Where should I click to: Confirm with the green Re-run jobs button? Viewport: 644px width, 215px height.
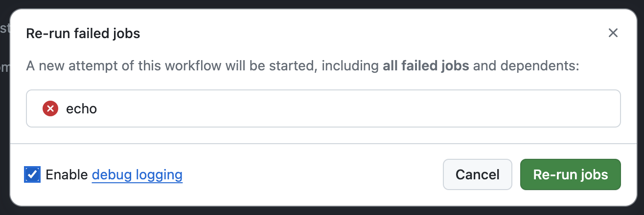pos(571,174)
